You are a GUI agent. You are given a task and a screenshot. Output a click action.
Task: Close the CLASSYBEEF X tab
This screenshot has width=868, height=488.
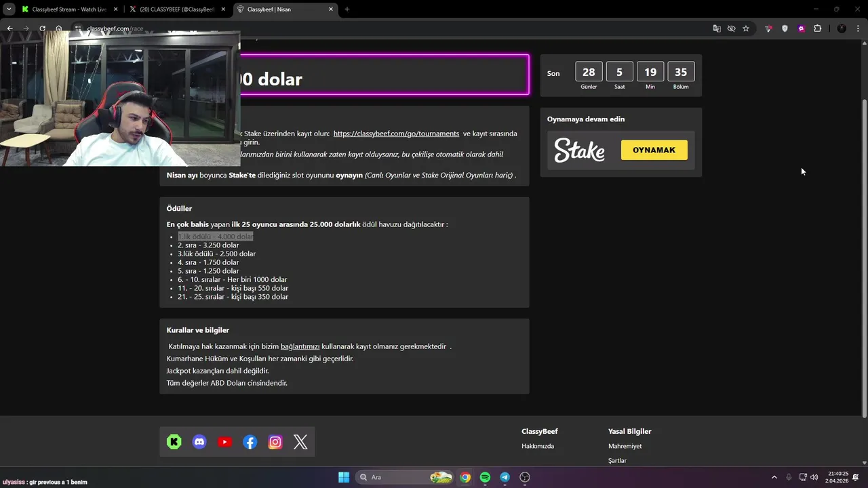(x=223, y=9)
